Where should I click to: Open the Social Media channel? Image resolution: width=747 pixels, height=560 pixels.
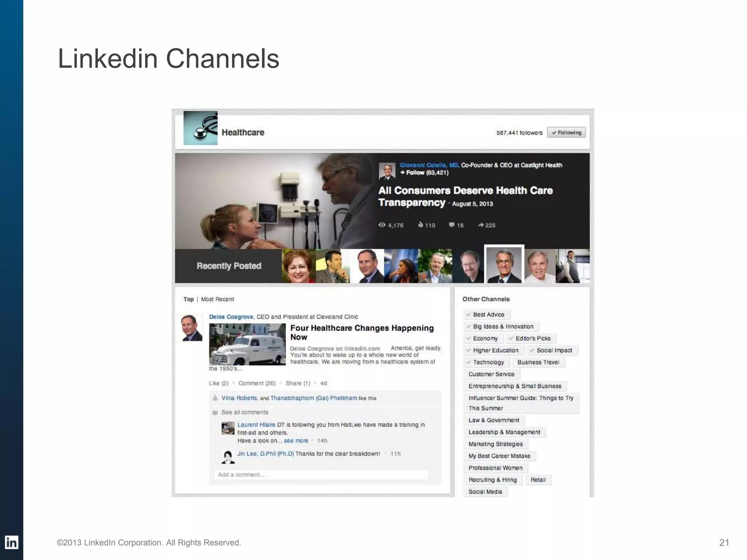485,492
